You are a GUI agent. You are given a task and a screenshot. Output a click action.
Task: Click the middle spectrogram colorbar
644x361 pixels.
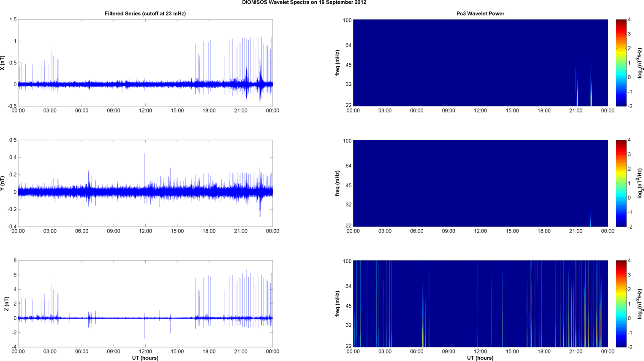[621, 183]
